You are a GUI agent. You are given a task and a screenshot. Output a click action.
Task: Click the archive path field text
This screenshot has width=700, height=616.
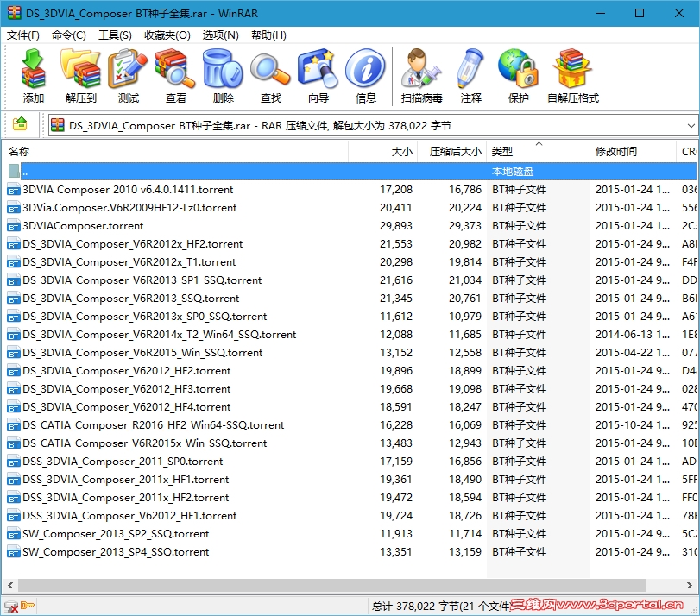coord(260,125)
